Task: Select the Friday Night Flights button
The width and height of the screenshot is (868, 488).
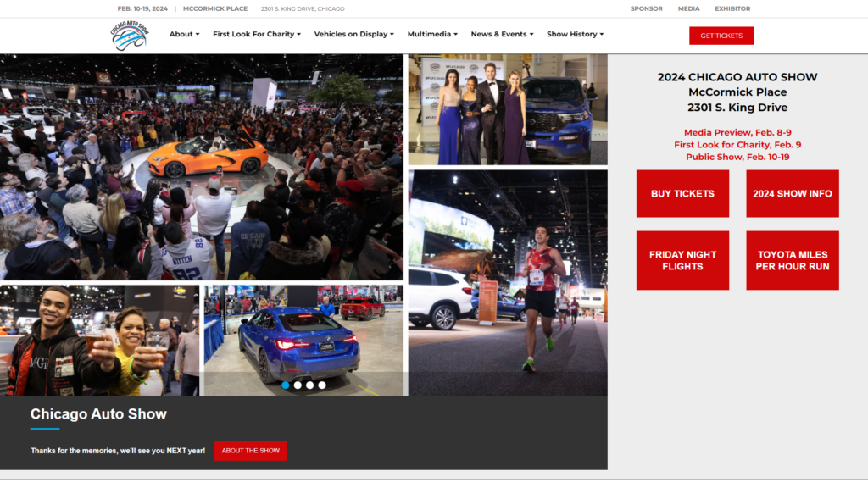Action: [682, 261]
